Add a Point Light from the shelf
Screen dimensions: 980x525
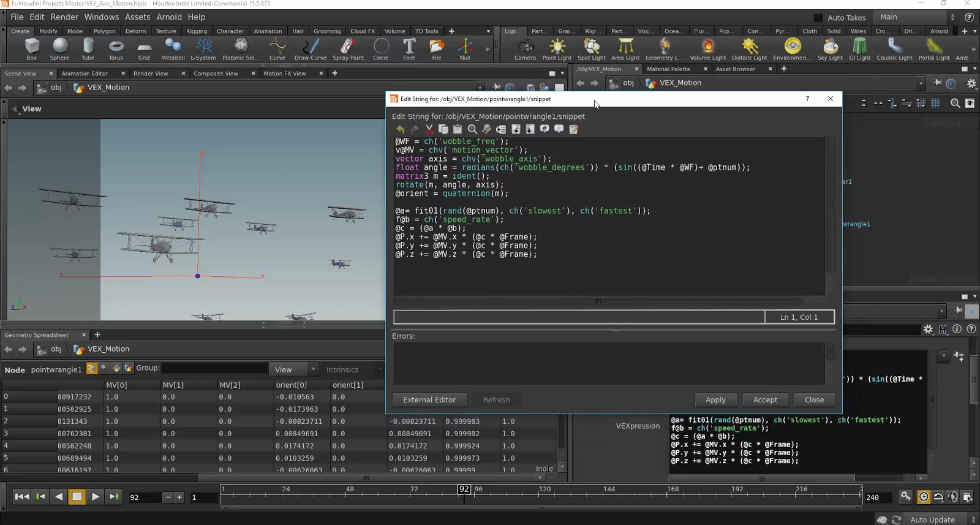coord(557,49)
